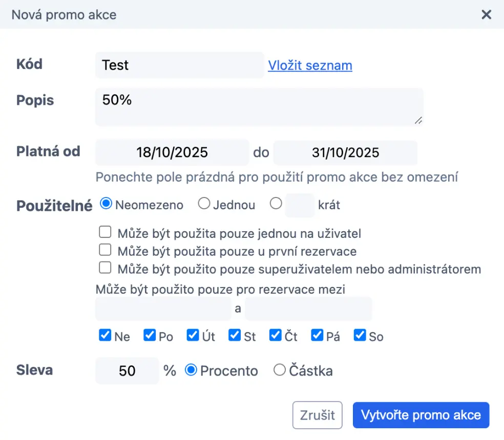Enable once-per-user restriction checkbox
The width and height of the screenshot is (504, 440).
pyautogui.click(x=105, y=233)
